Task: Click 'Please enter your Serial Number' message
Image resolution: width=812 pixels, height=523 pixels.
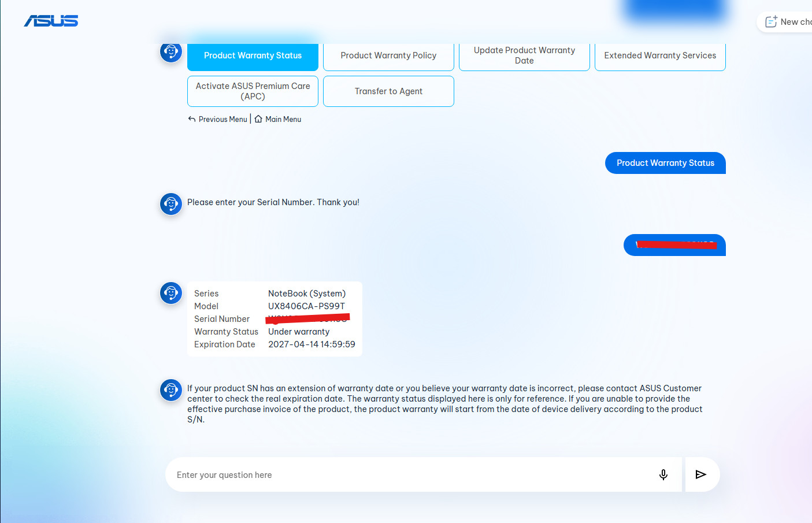Action: tap(273, 202)
